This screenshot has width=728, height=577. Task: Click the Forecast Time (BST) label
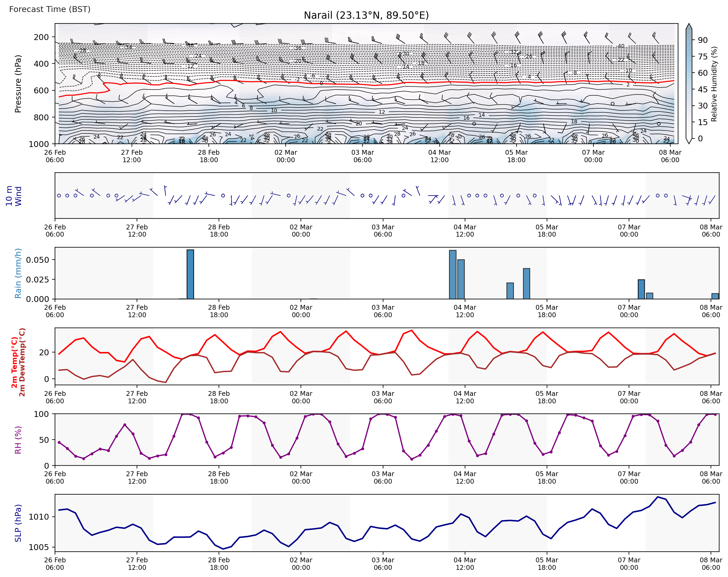(x=50, y=9)
